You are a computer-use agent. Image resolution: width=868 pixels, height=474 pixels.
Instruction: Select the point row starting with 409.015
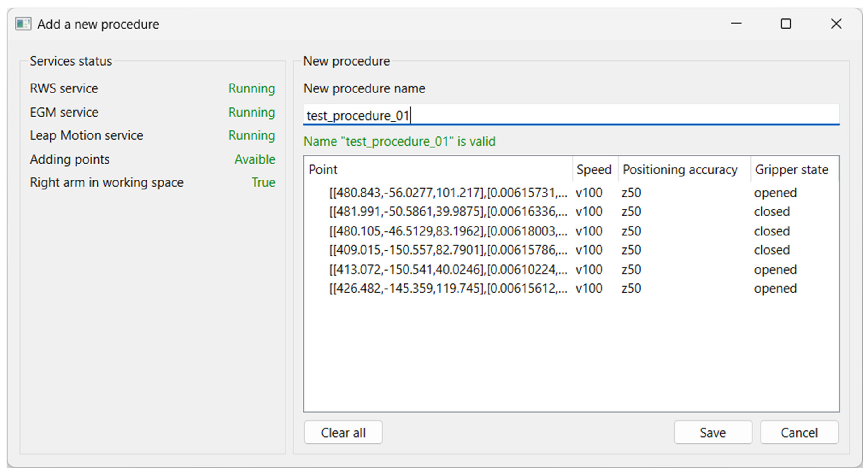point(448,250)
